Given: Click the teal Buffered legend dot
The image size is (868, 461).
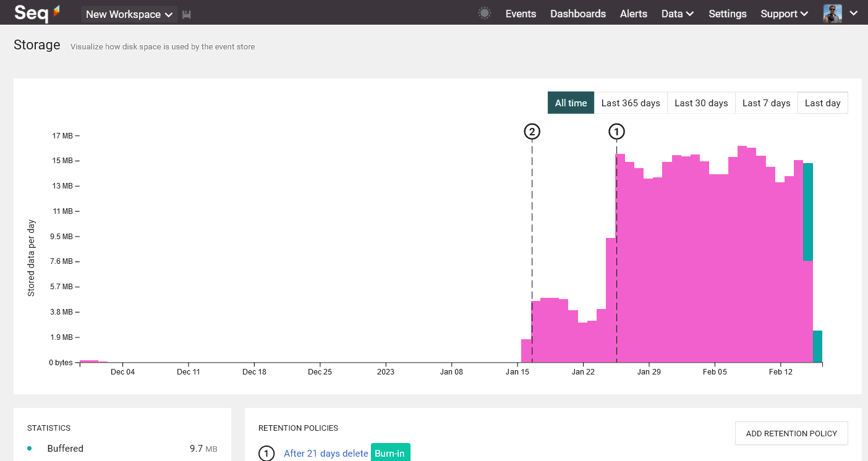Looking at the screenshot, I should click(30, 449).
